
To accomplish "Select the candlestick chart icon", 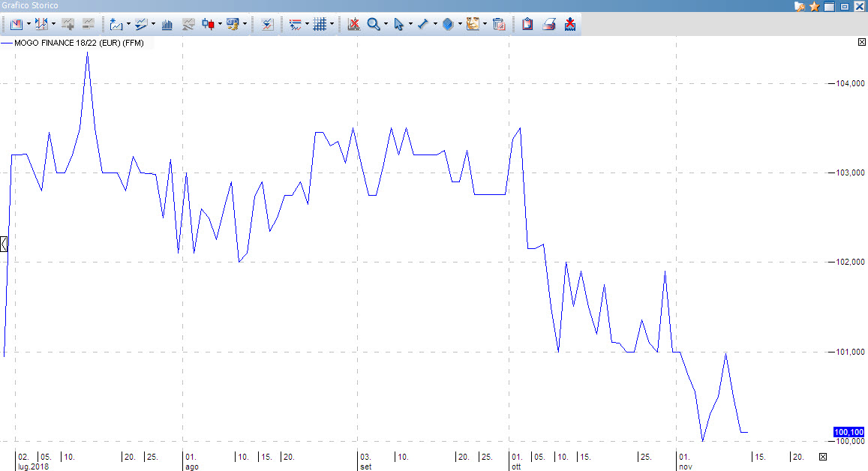I will point(208,24).
